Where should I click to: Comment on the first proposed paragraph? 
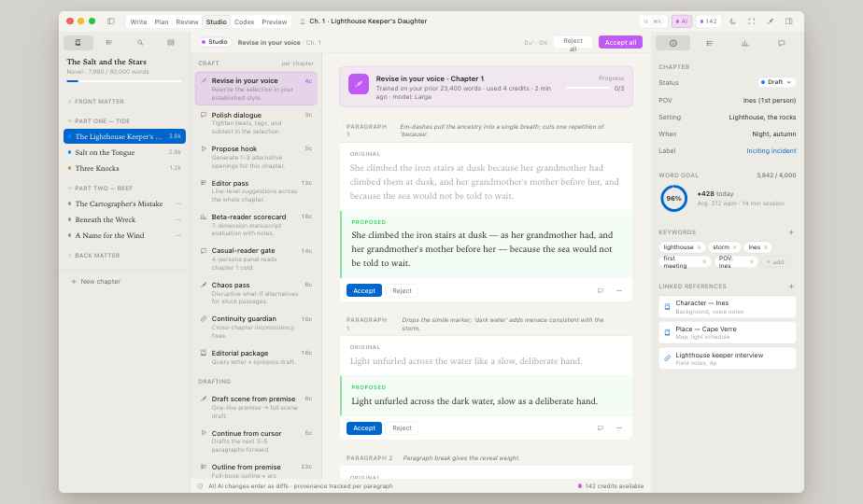(601, 290)
